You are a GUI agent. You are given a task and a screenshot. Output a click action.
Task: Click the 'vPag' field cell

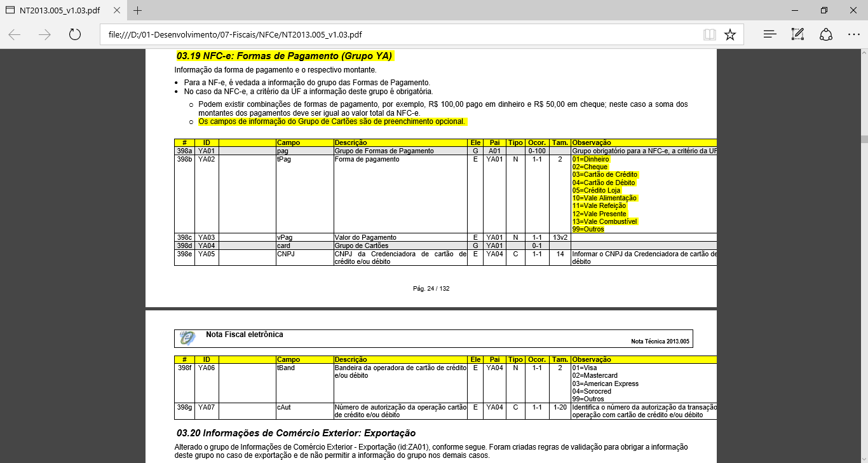click(304, 237)
